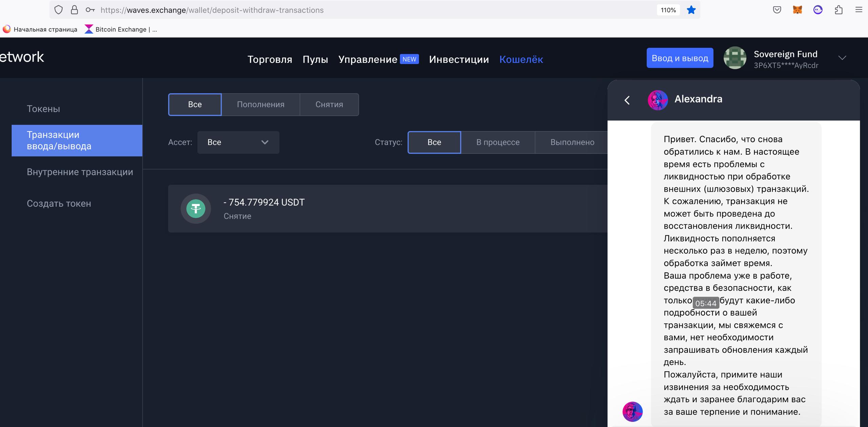Click the USDT Tether coin icon
This screenshot has height=427, width=868.
(x=196, y=208)
